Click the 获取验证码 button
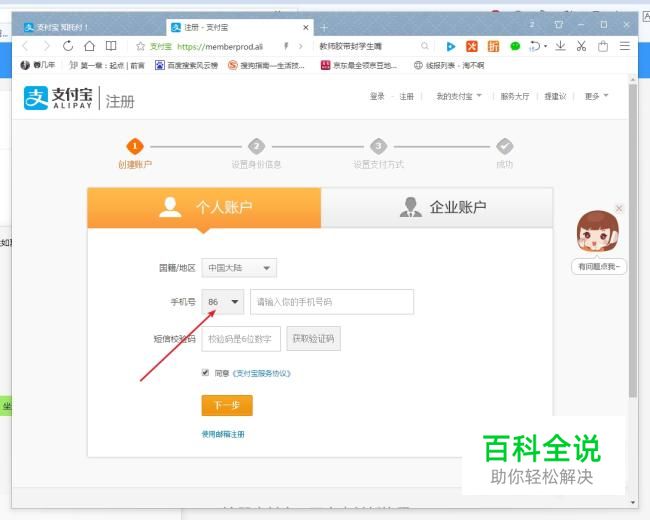Image resolution: width=650 pixels, height=520 pixels. pyautogui.click(x=313, y=339)
